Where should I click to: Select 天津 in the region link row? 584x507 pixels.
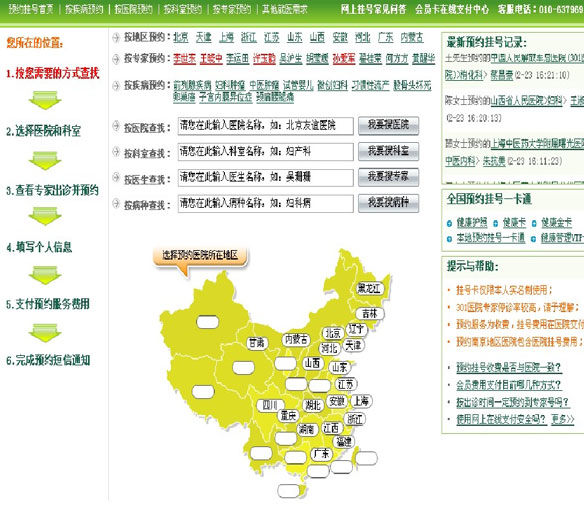point(203,37)
